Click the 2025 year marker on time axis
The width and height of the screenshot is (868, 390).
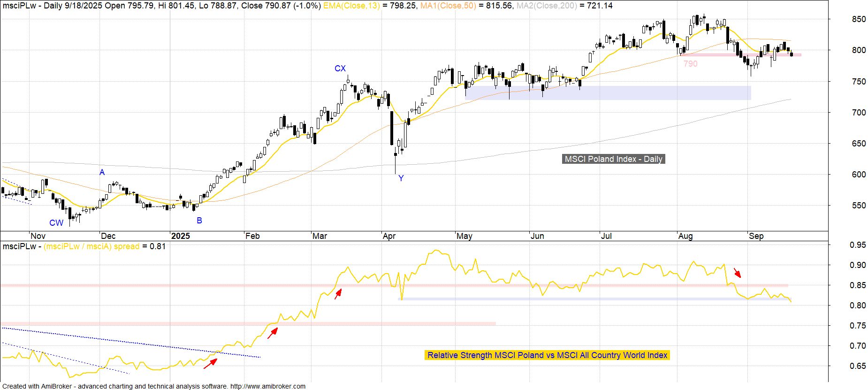click(181, 236)
